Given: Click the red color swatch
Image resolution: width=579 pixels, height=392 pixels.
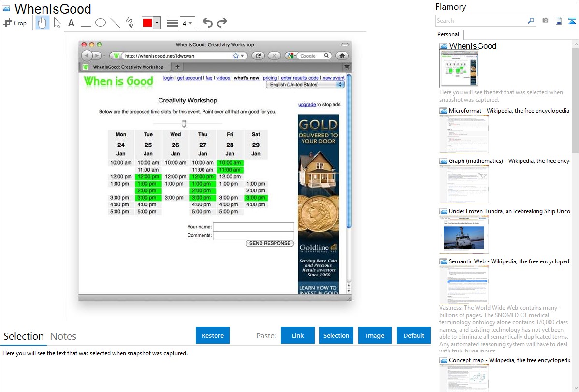Looking at the screenshot, I should (x=147, y=23).
